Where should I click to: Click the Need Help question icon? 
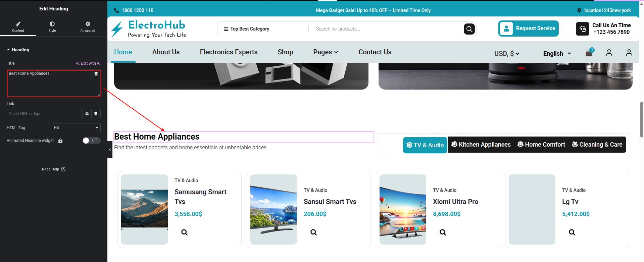coord(63,169)
